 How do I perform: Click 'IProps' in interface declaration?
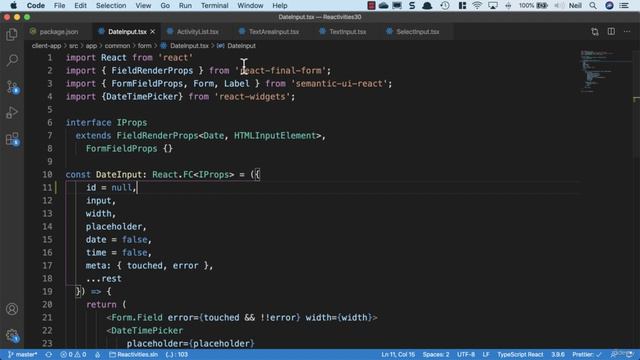pyautogui.click(x=132, y=122)
